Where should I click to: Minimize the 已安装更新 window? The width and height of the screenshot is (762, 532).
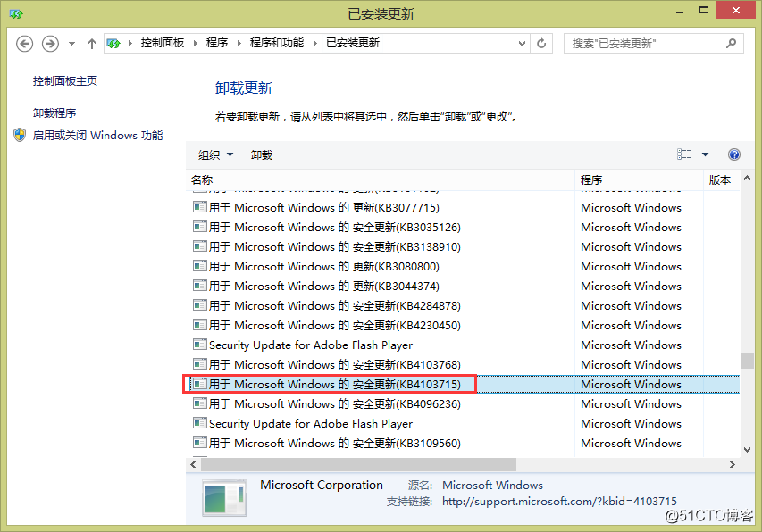pos(680,12)
